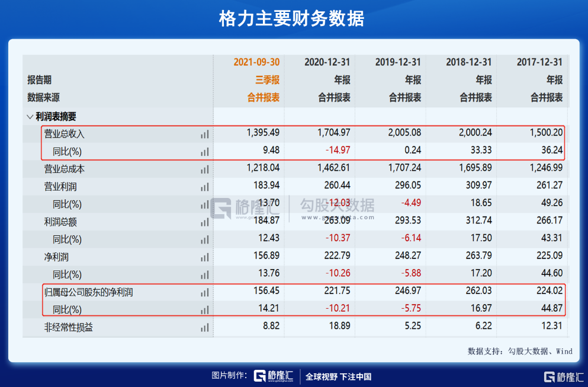The width and height of the screenshot is (588, 387).
Task: Select the non-recurring value 18.89
Action: pos(340,326)
